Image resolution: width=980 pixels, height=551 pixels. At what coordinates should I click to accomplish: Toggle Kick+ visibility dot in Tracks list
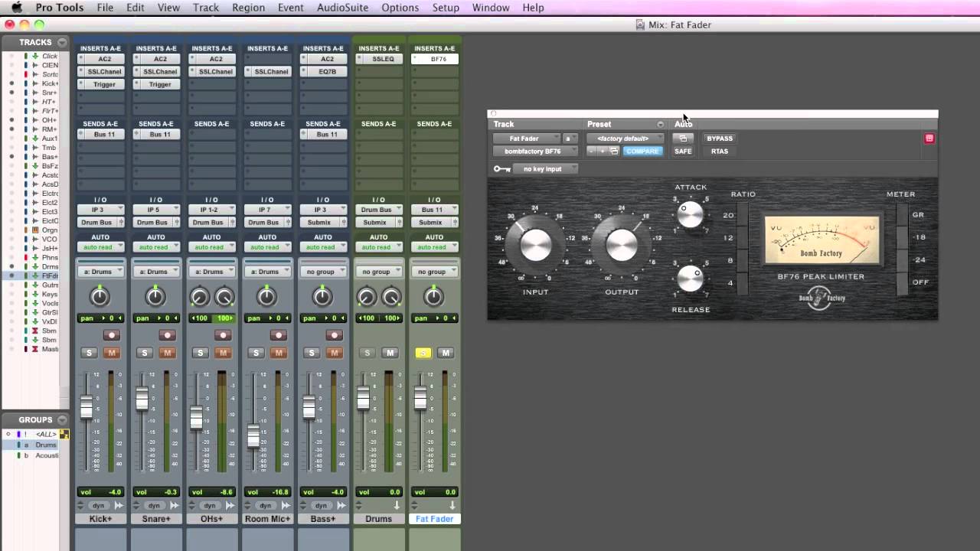11,83
